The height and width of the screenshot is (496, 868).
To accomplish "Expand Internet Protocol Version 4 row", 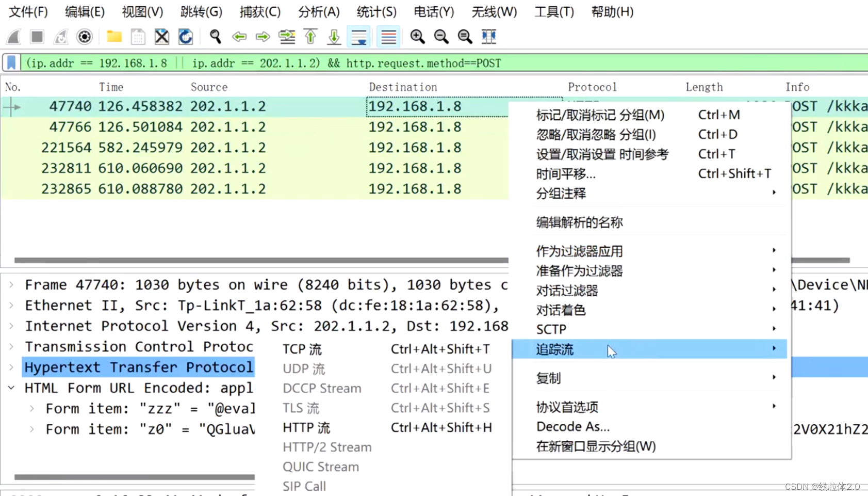I will [11, 326].
